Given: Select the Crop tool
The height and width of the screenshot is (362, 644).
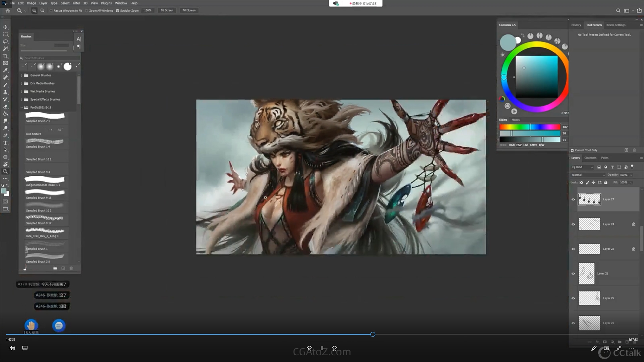Looking at the screenshot, I should click(x=5, y=56).
